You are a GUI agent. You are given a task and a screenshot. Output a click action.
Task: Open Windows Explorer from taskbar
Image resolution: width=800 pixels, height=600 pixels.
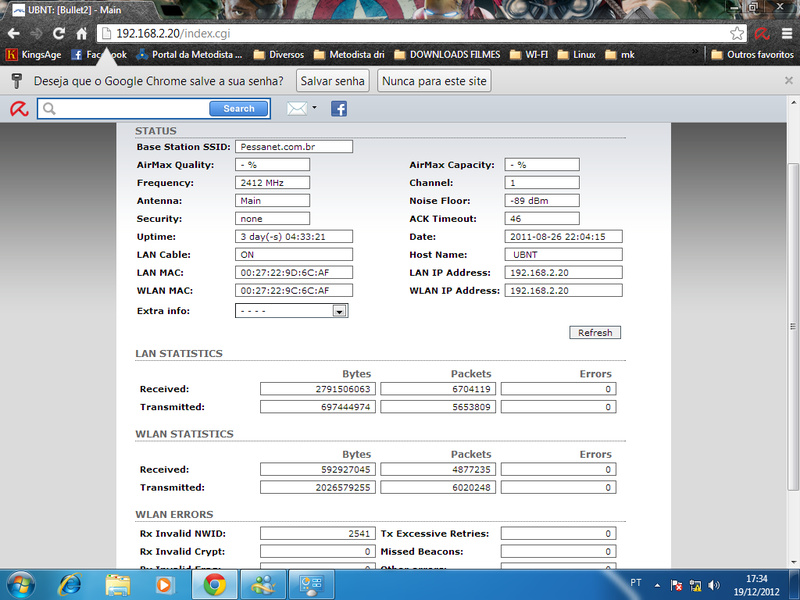point(118,585)
